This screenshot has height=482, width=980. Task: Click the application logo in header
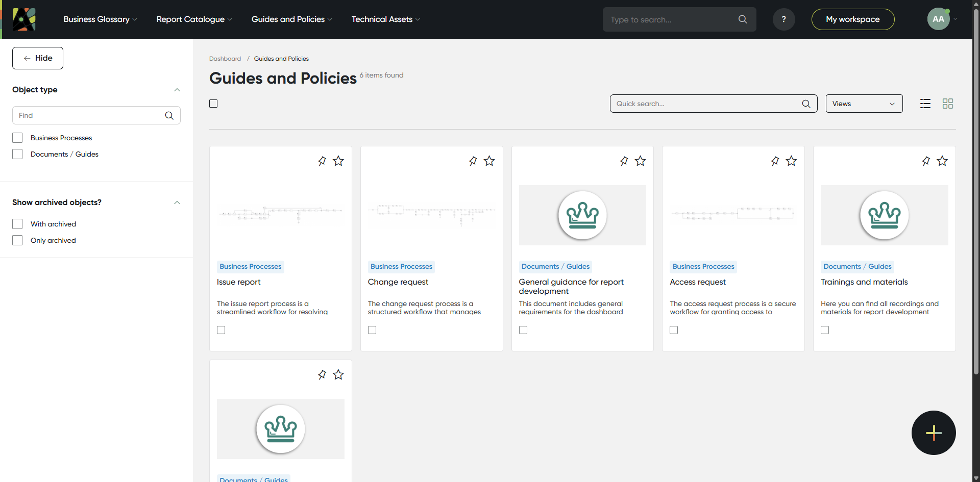(x=24, y=19)
